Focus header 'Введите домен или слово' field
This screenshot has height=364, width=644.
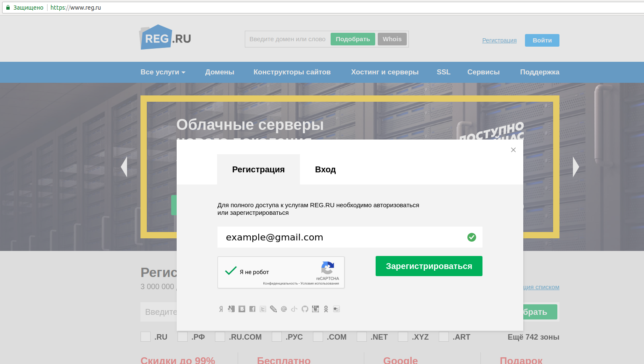click(x=288, y=39)
